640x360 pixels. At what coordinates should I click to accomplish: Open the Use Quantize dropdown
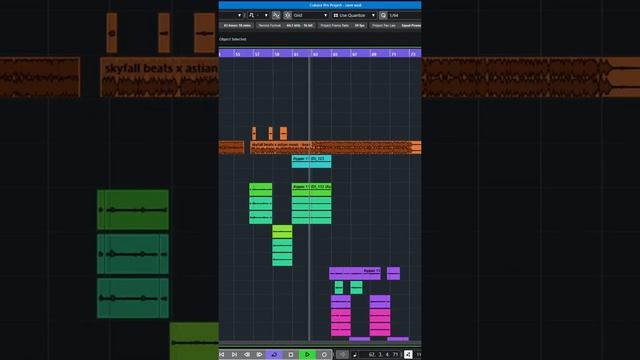[354, 16]
